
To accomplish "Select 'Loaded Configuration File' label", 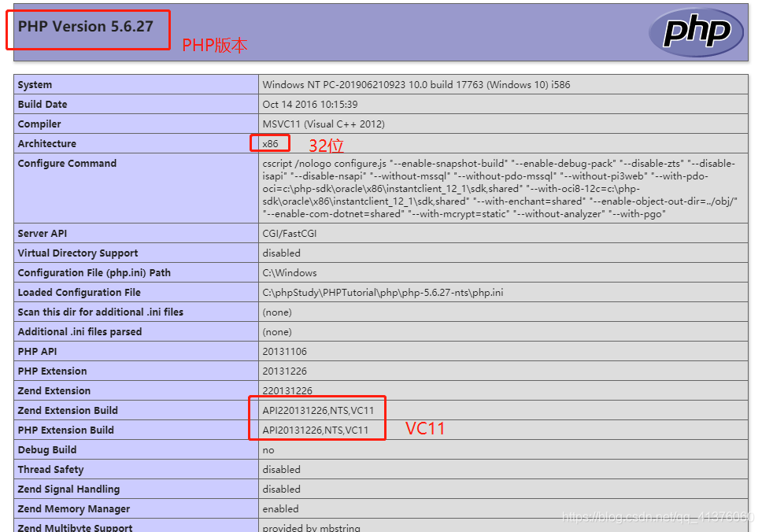I will pyautogui.click(x=80, y=293).
